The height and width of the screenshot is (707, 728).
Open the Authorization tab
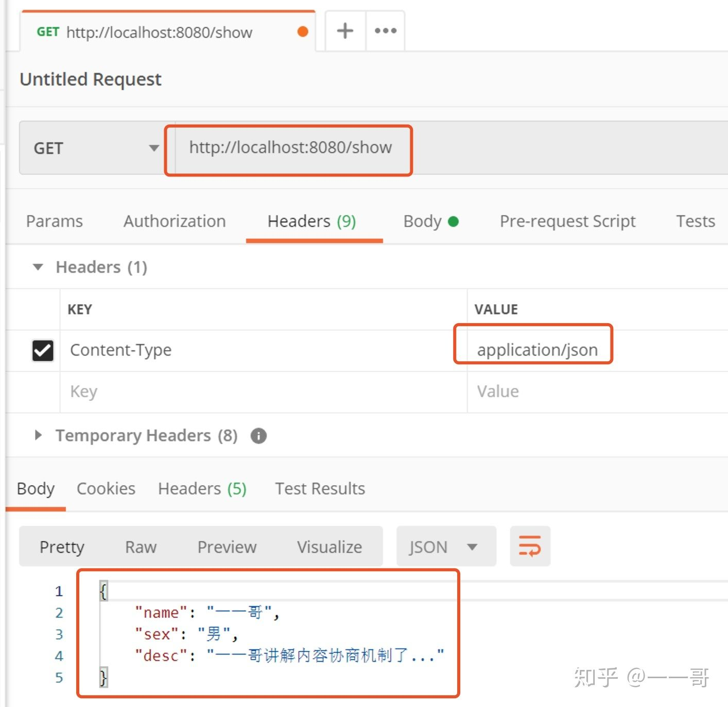[x=175, y=221]
